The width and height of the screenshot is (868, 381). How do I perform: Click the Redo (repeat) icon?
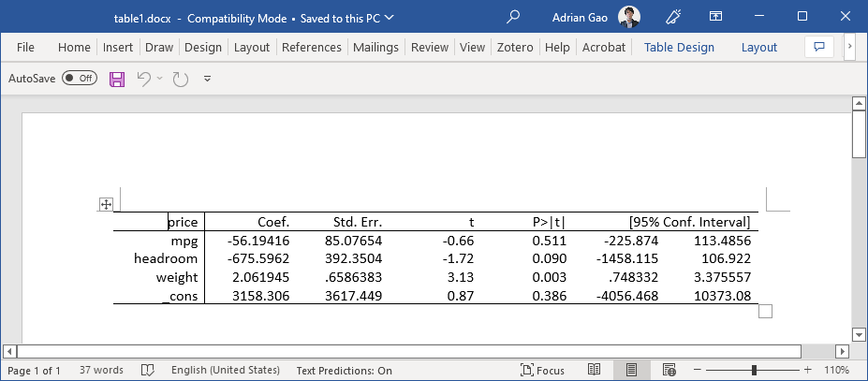coord(180,80)
